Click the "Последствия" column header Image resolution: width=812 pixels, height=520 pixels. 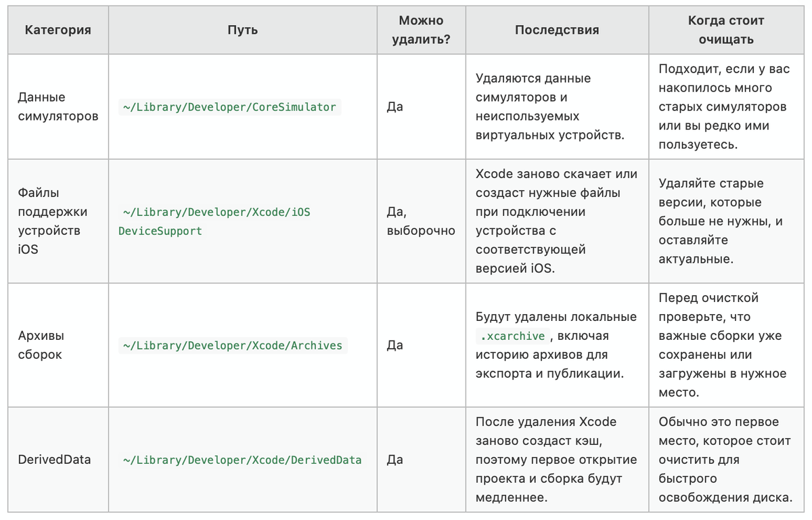557,30
